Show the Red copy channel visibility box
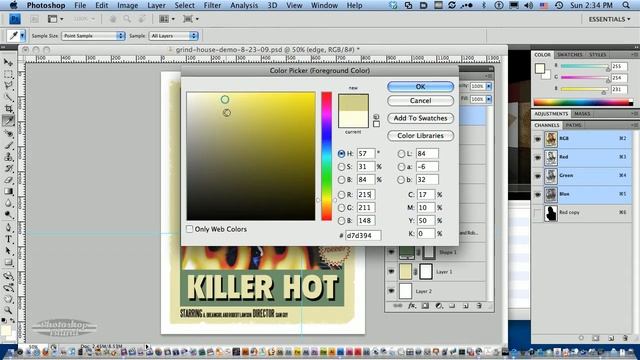Viewport: 640px width, 360px height. coord(538,213)
